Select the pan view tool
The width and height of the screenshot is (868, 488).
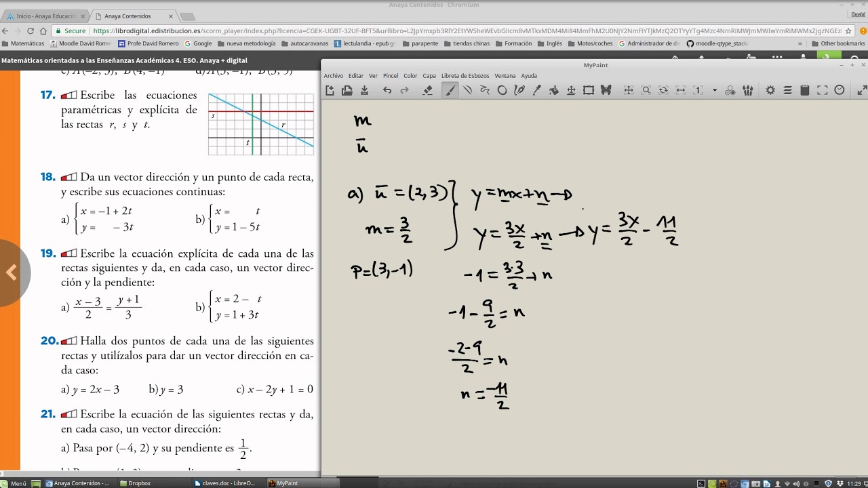coord(629,90)
